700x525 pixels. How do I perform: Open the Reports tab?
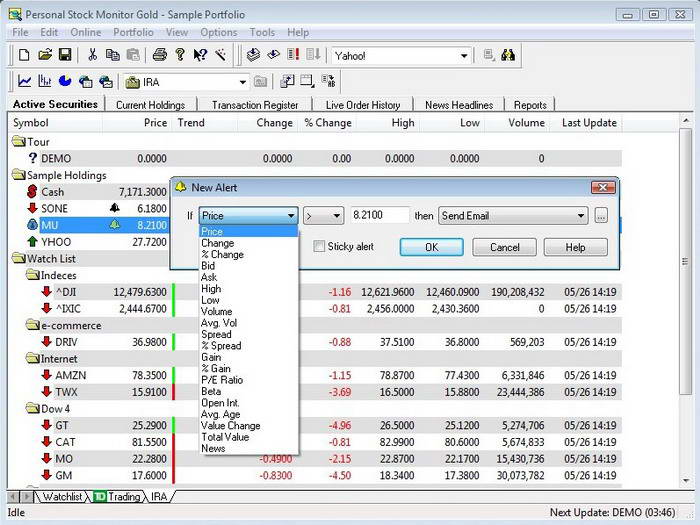pos(530,105)
